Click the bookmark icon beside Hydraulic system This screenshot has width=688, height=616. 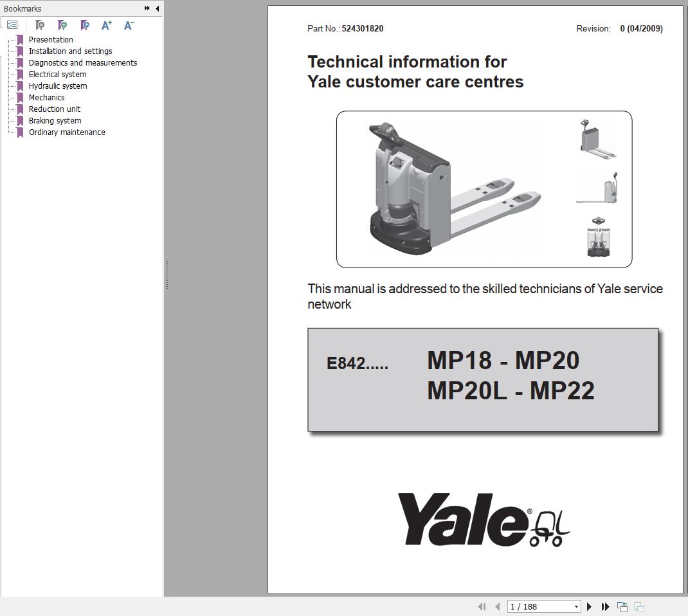click(20, 86)
